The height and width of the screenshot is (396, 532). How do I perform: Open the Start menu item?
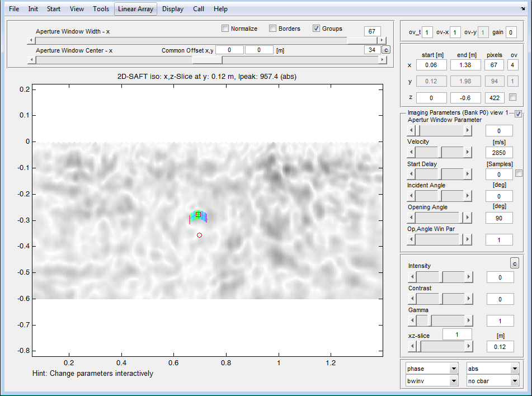[54, 9]
